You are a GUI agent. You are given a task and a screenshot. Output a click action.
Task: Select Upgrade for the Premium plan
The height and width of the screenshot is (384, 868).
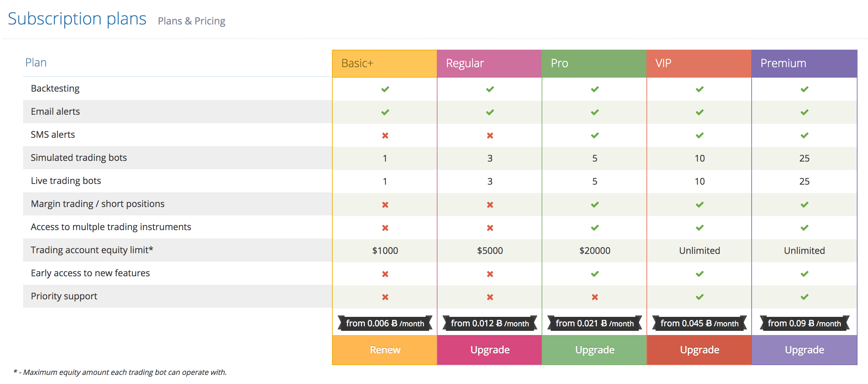tap(804, 350)
